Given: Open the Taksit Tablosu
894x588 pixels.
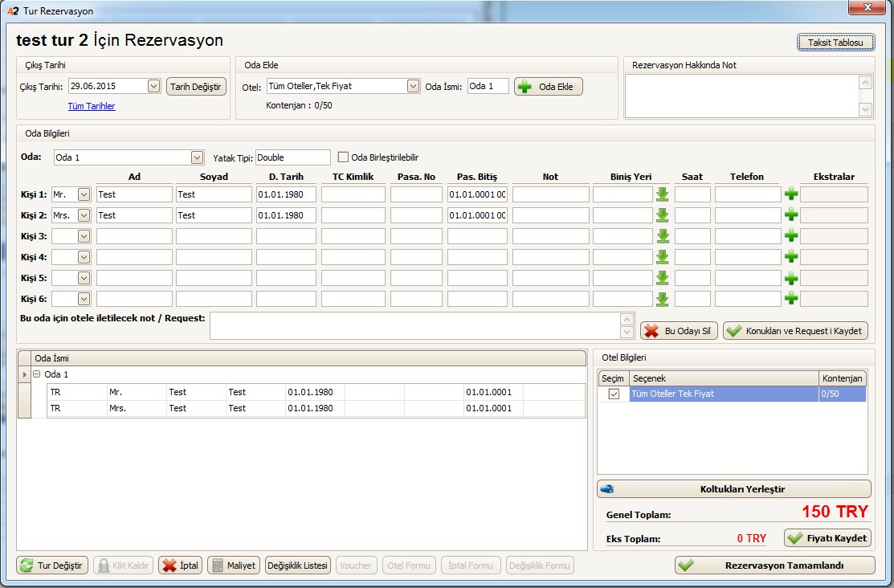Looking at the screenshot, I should coord(835,43).
